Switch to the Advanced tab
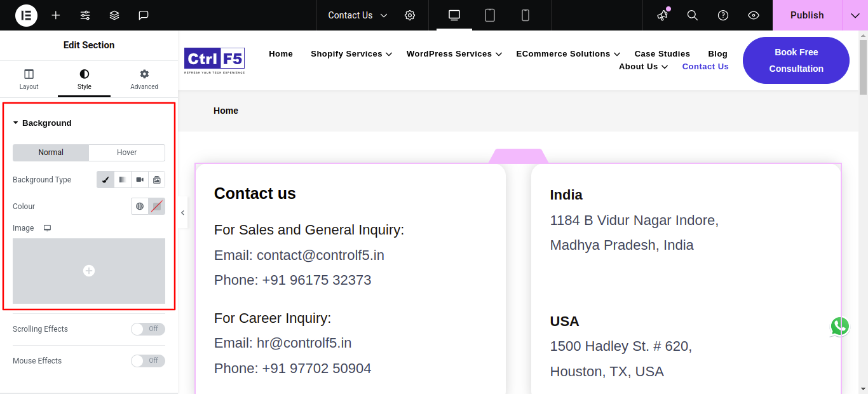The height and width of the screenshot is (394, 868). (144, 79)
